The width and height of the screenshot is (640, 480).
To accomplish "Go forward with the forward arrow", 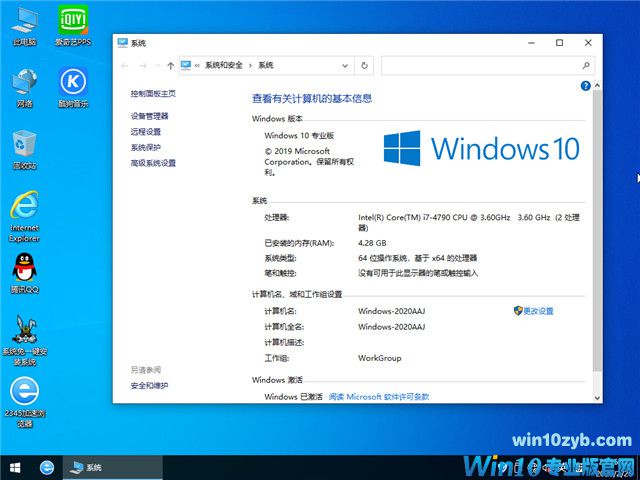I will coord(142,65).
